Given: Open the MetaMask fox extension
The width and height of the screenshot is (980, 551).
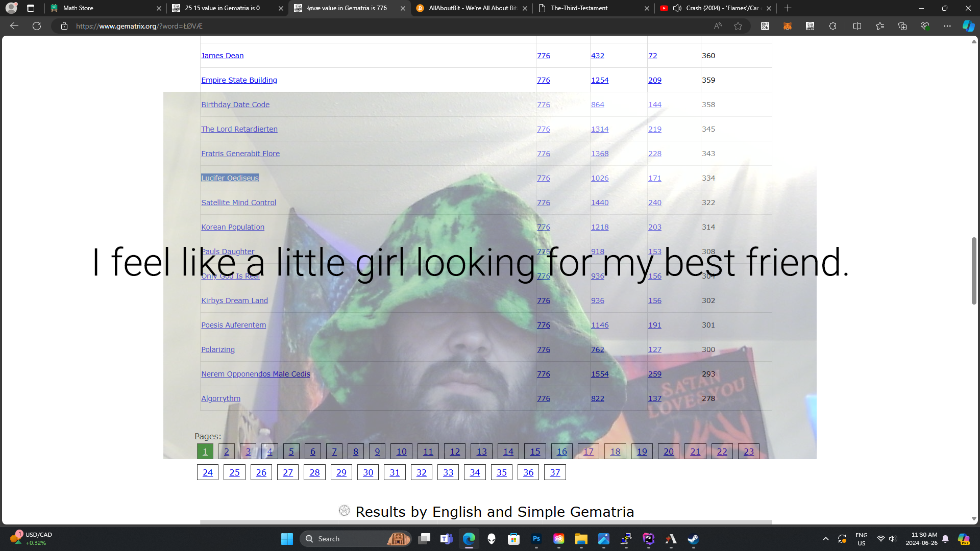Looking at the screenshot, I should tap(788, 26).
